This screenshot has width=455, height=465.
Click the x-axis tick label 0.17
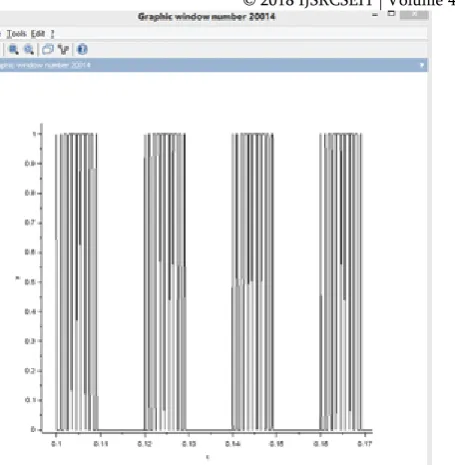coord(365,444)
